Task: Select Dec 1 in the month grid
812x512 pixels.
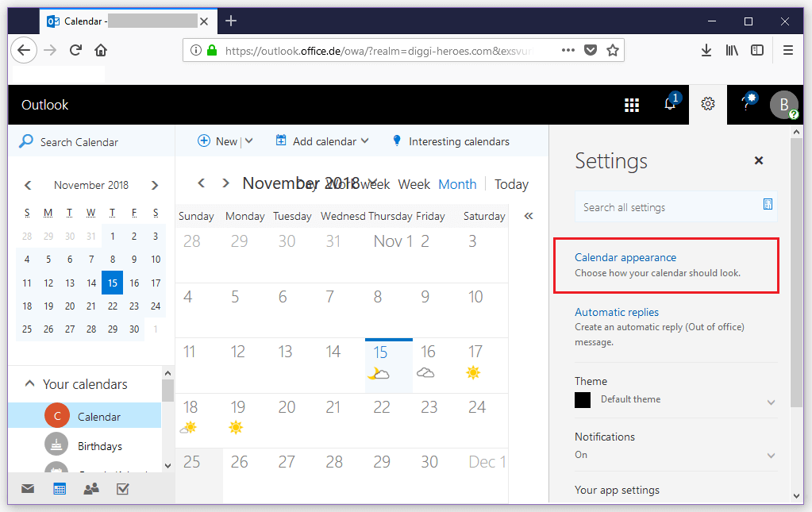Action: coord(487,462)
